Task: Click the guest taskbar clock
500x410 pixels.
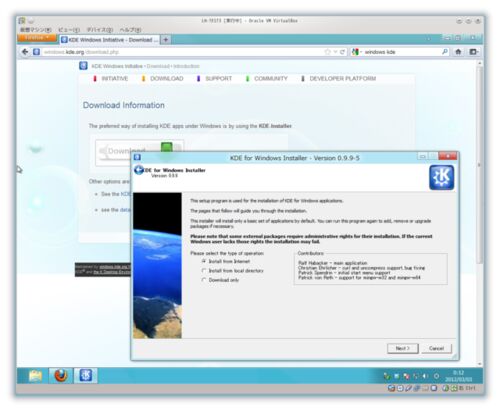Action: [459, 376]
